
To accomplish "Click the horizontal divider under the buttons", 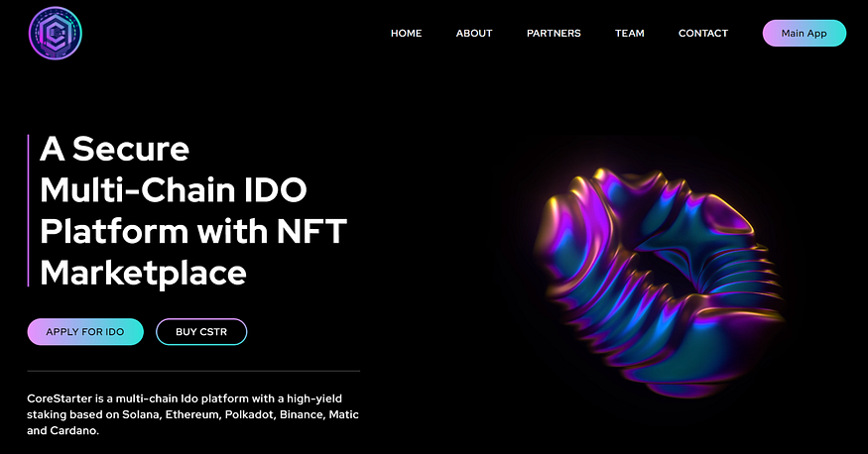I will pyautogui.click(x=193, y=371).
